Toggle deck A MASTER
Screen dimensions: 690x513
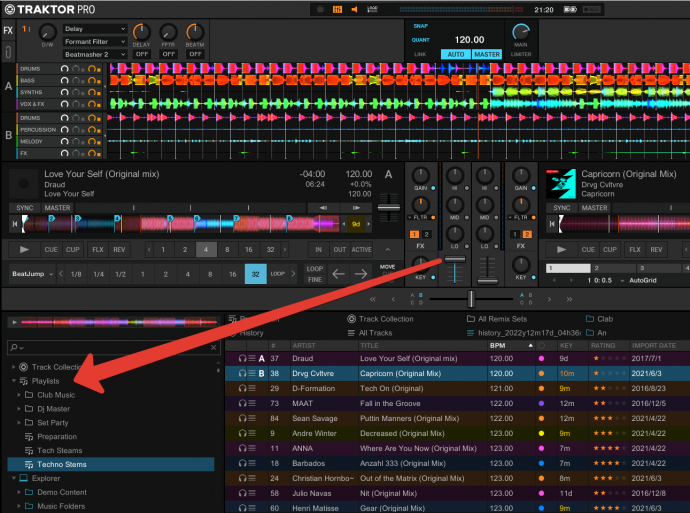tap(57, 208)
